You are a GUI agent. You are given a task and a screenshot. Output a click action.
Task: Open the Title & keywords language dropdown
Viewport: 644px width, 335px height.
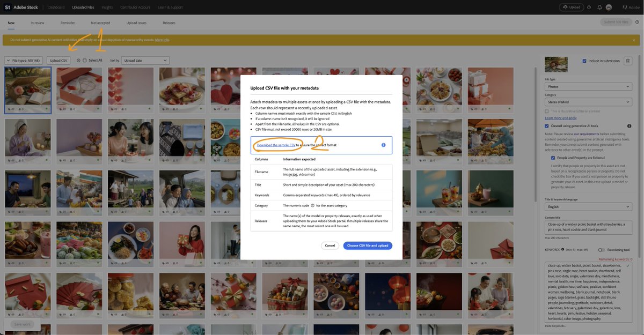588,206
